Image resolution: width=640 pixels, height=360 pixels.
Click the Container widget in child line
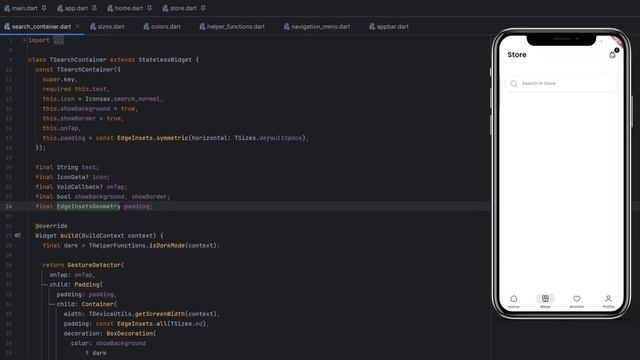[98, 304]
